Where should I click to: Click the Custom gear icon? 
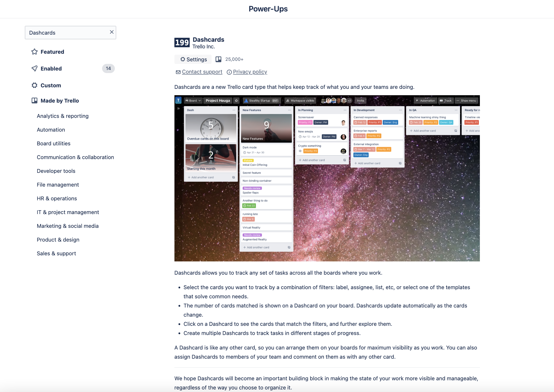[34, 85]
